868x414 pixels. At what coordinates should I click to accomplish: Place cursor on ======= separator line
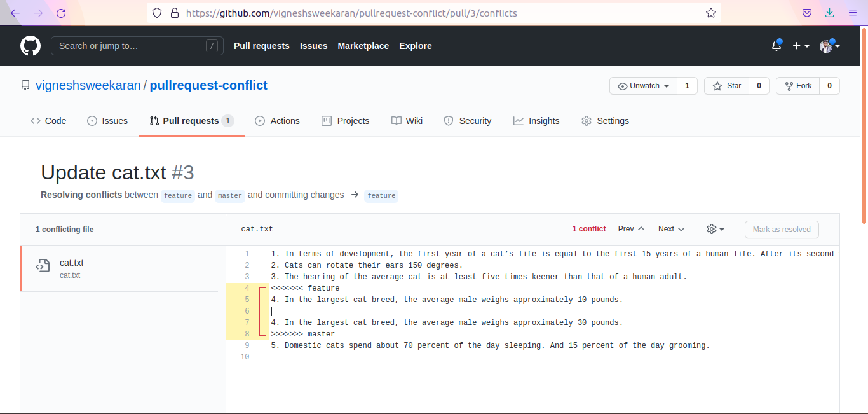[287, 311]
